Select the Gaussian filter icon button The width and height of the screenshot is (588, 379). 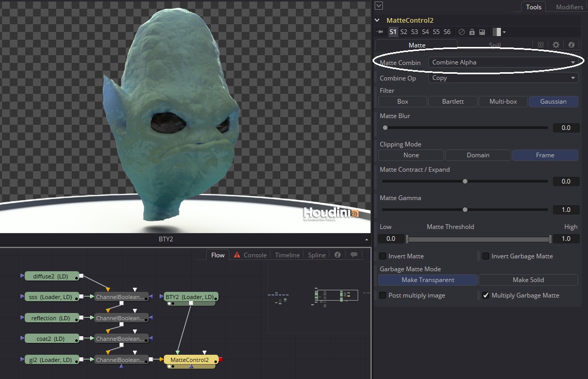[x=553, y=102]
